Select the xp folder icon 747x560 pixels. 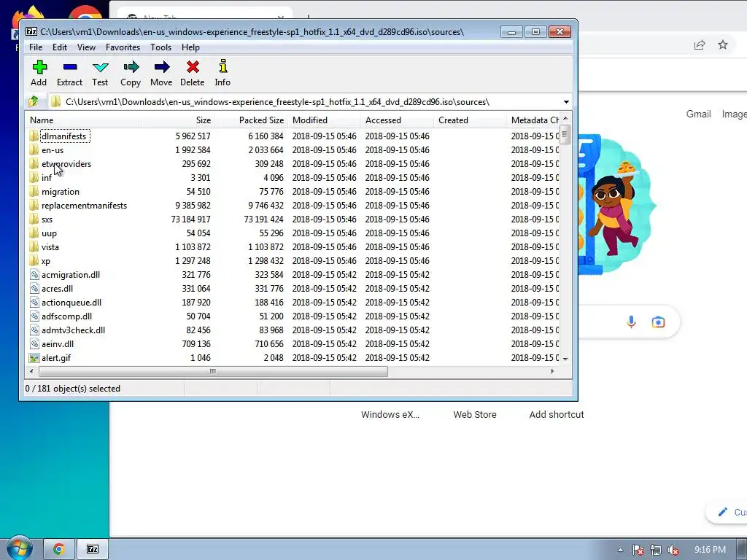[x=34, y=260]
